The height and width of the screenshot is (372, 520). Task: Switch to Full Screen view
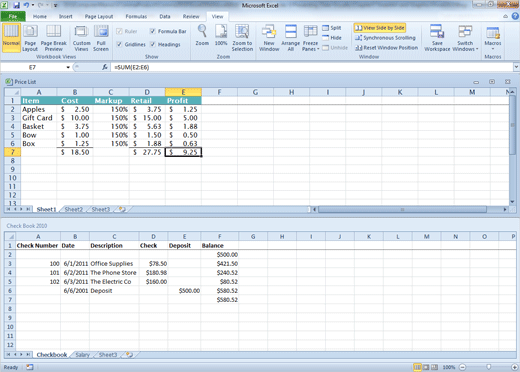pyautogui.click(x=101, y=38)
